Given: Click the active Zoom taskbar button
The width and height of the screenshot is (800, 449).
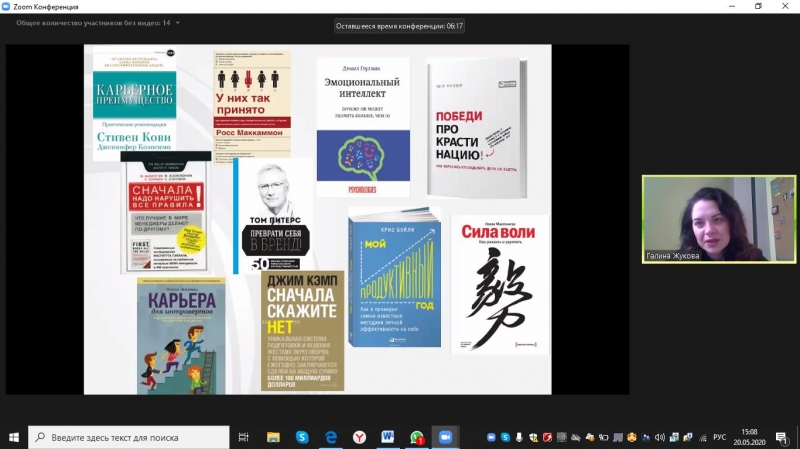Looking at the screenshot, I should pos(445,437).
